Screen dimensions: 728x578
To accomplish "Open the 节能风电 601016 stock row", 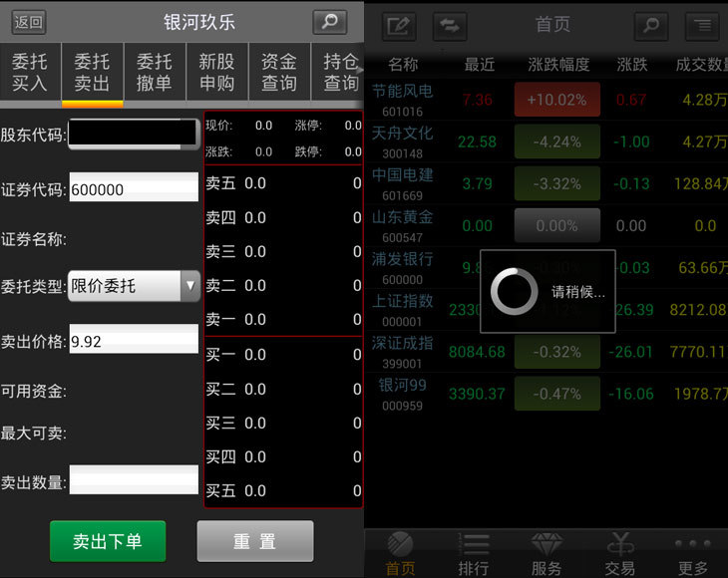I will (546, 100).
